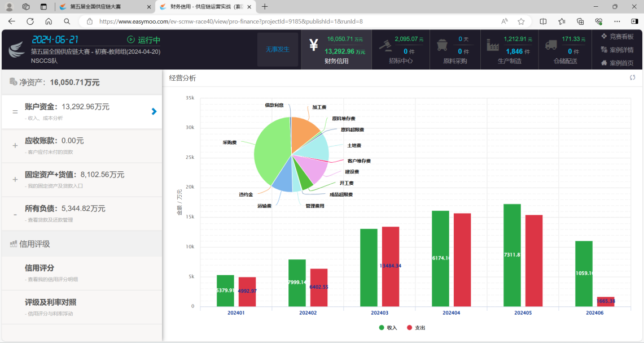
Task: Click the 财务信用 yen icon
Action: click(314, 46)
